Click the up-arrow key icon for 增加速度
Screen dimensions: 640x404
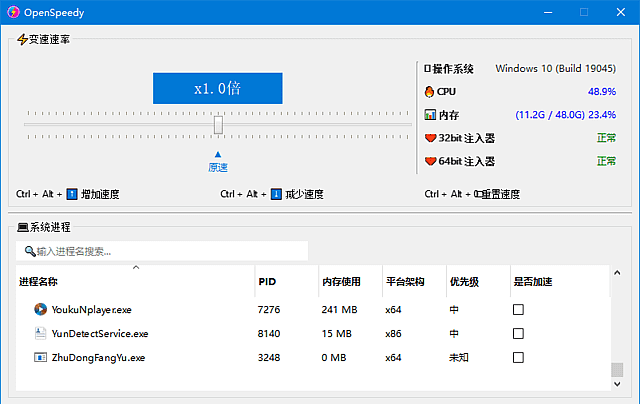coord(72,194)
